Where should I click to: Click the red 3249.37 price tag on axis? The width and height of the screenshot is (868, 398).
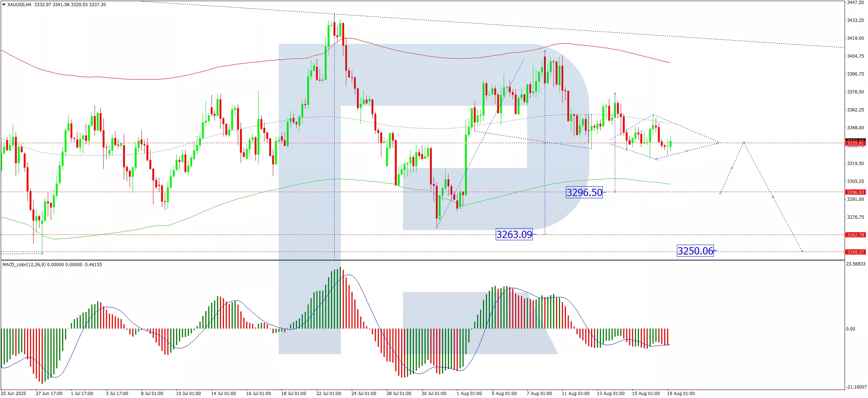(x=855, y=252)
